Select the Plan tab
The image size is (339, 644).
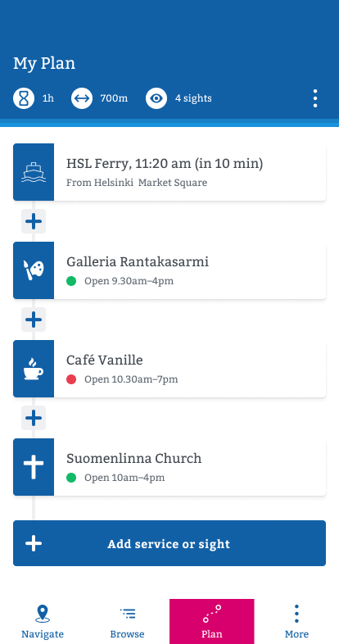pyautogui.click(x=212, y=621)
